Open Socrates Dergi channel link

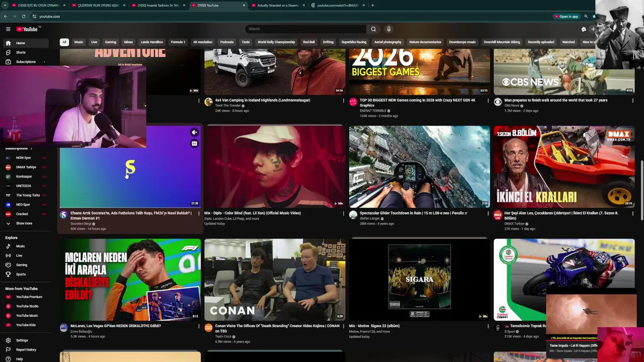pos(81,224)
